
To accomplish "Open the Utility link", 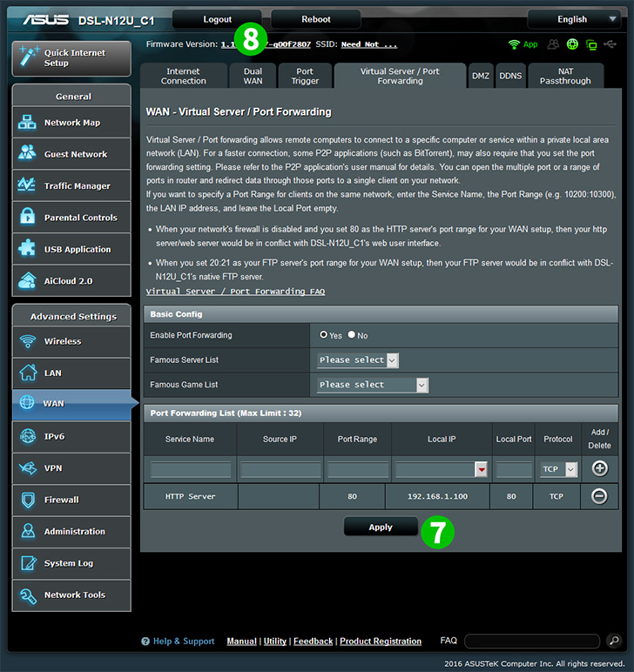I will [x=275, y=642].
